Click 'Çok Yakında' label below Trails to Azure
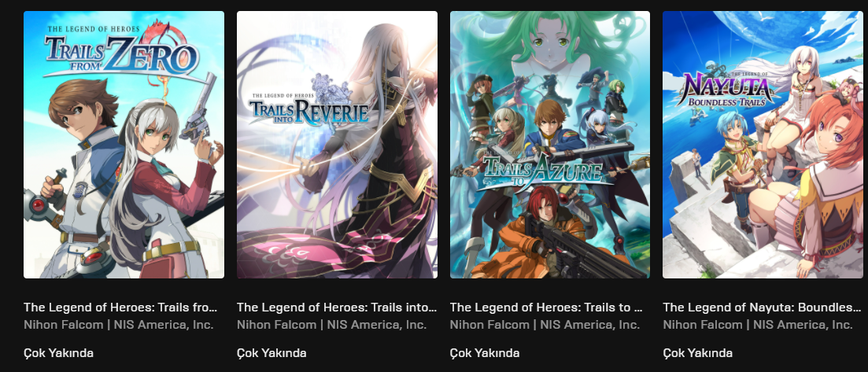The width and height of the screenshot is (868, 372). pyautogui.click(x=485, y=353)
